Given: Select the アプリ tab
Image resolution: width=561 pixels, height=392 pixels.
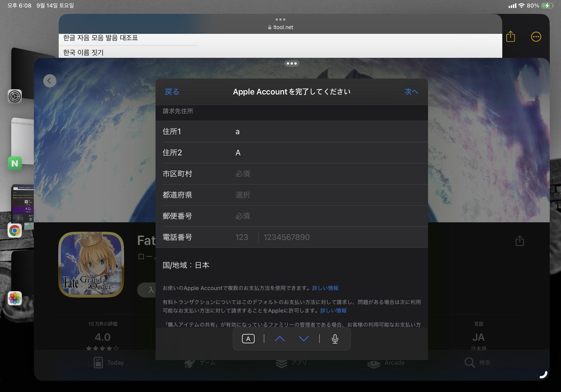Looking at the screenshot, I should [291, 363].
